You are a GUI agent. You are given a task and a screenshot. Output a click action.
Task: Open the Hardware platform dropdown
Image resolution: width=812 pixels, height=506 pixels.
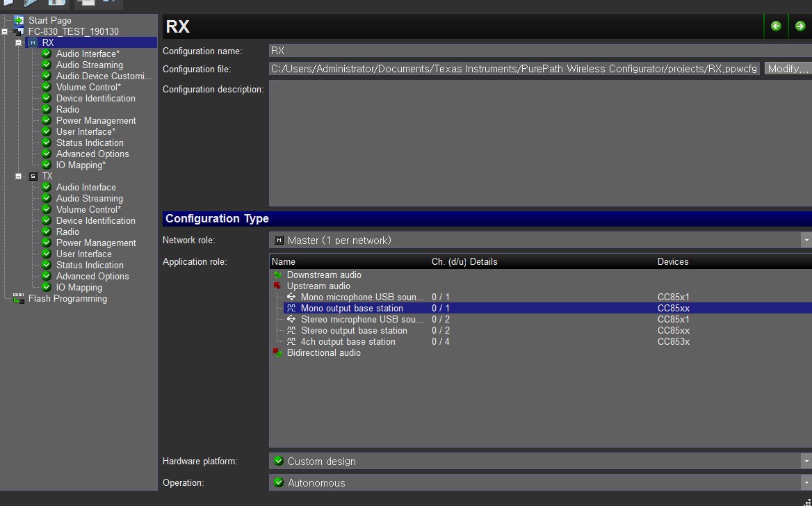(540, 461)
